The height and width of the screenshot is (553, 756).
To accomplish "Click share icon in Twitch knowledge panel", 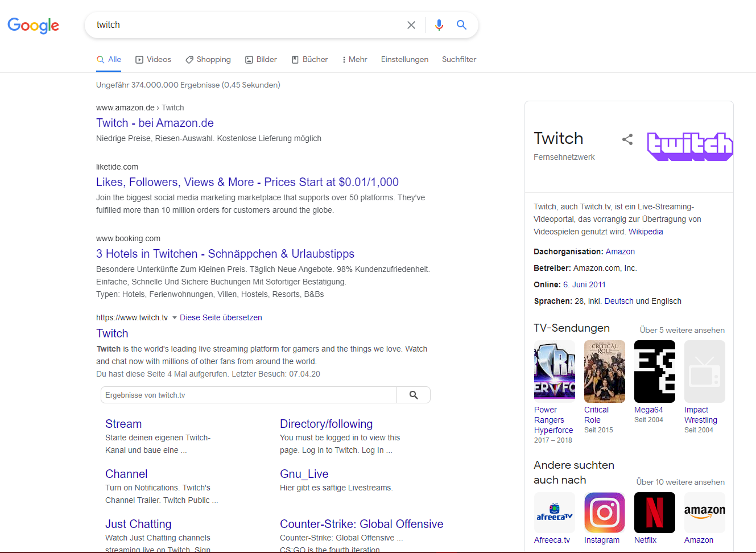I will pos(627,139).
